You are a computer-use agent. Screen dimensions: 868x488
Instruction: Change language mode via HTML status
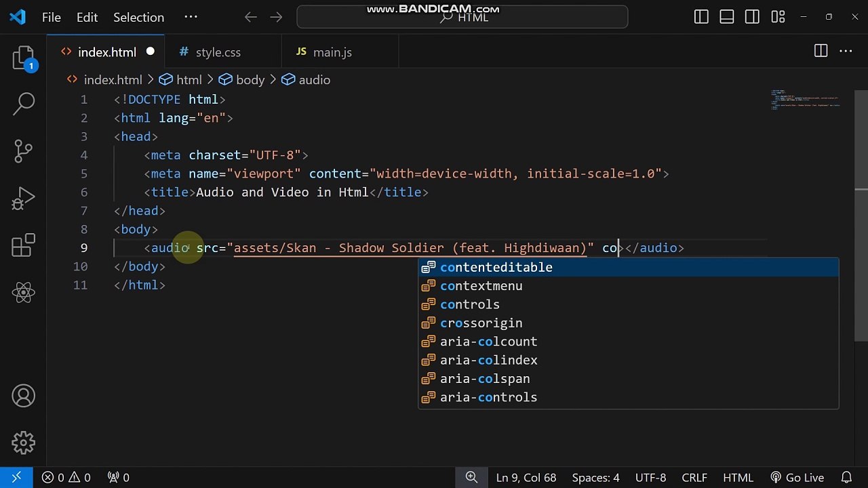tap(737, 477)
